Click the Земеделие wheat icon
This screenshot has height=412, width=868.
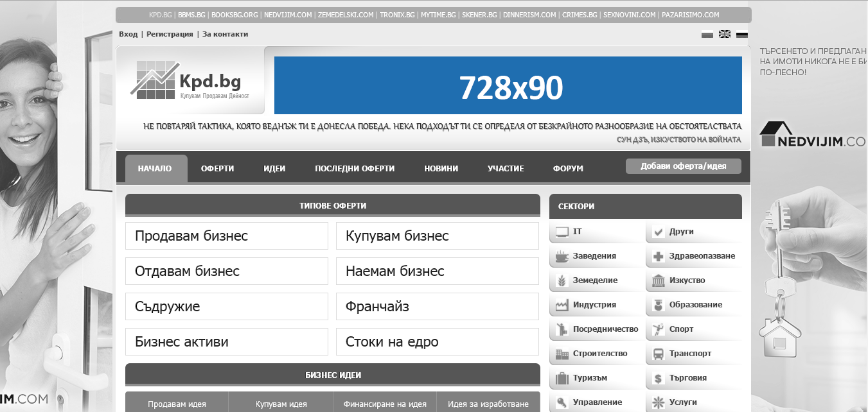(562, 280)
